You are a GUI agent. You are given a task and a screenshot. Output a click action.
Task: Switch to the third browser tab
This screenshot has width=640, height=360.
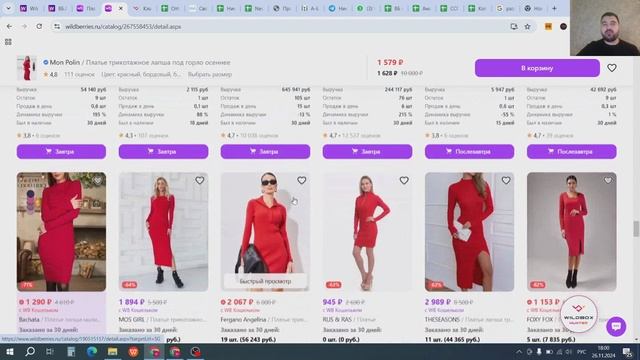(85, 8)
